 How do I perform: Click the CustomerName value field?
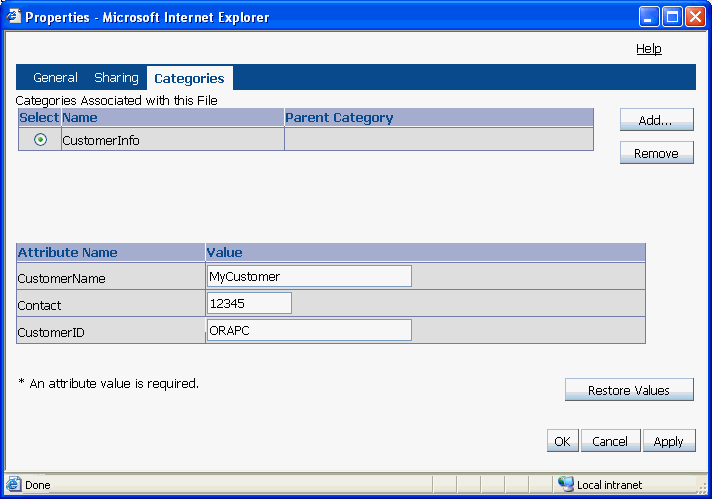pyautogui.click(x=309, y=276)
